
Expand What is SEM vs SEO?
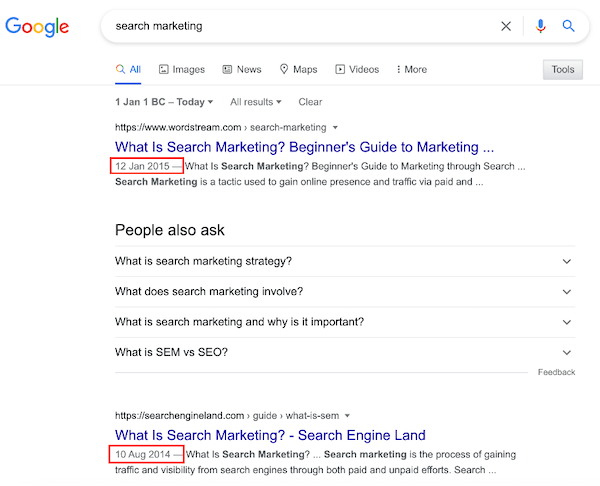tap(345, 352)
